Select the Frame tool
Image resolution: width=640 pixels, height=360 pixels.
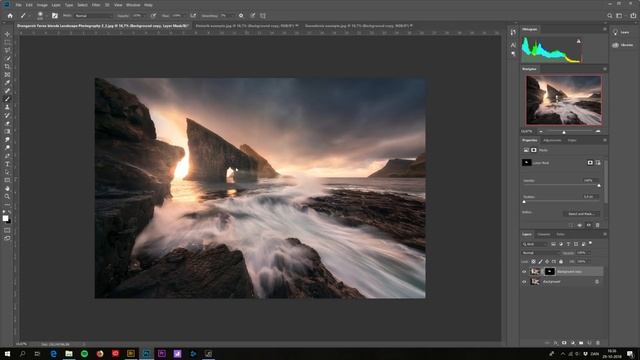(7, 75)
